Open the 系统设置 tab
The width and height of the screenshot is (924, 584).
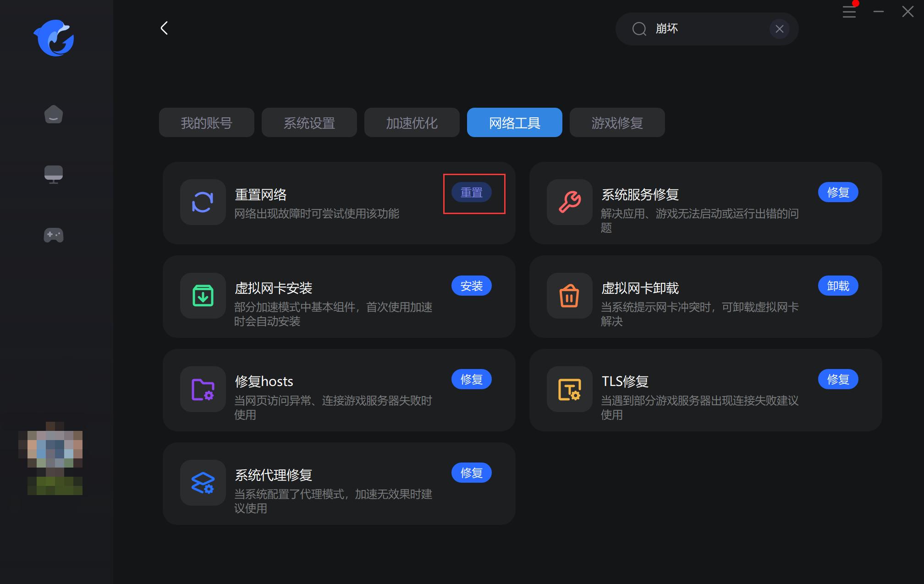309,122
